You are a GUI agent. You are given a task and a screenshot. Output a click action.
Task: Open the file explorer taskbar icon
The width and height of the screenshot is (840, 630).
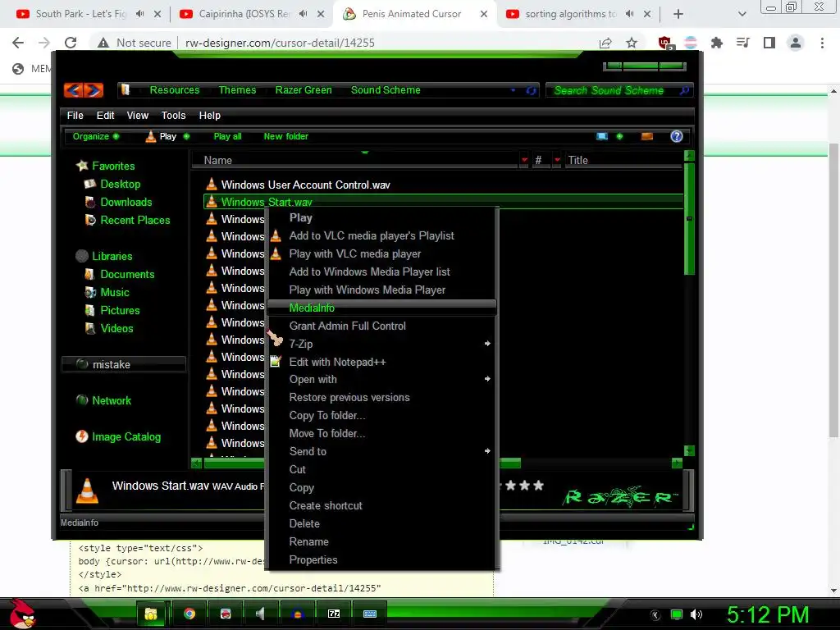click(x=151, y=614)
